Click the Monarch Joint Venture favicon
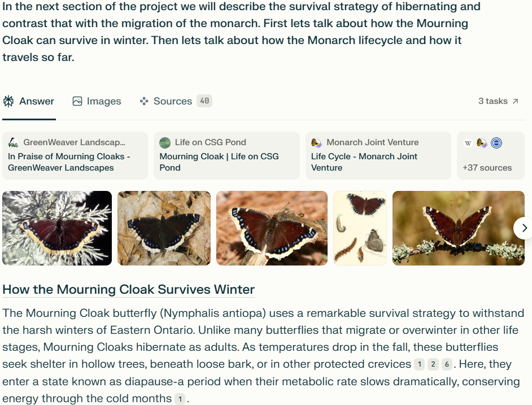The width and height of the screenshot is (532, 405). point(316,142)
